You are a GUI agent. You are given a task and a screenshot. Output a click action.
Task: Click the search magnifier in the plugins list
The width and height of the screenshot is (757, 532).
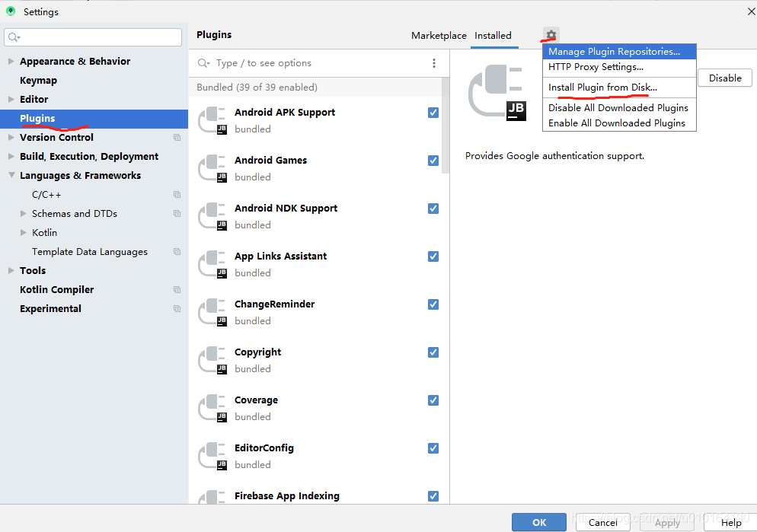tap(202, 62)
